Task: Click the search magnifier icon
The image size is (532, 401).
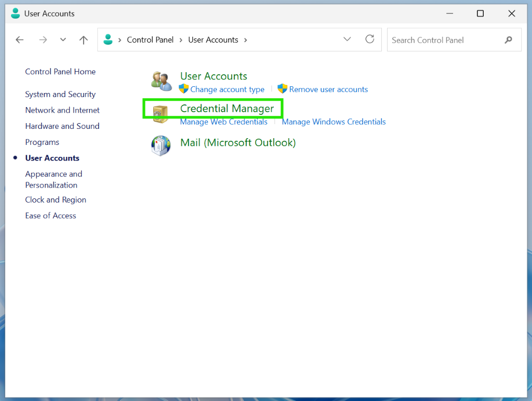Action: coord(508,40)
